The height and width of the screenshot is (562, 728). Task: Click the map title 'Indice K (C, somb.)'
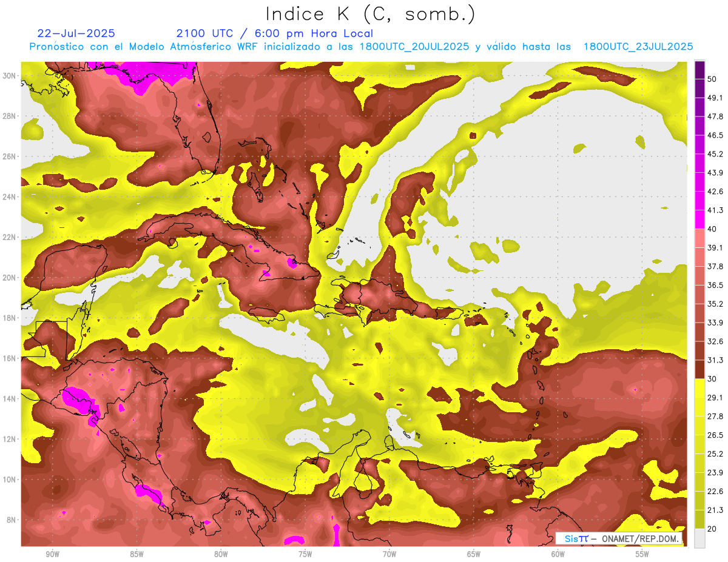[371, 14]
